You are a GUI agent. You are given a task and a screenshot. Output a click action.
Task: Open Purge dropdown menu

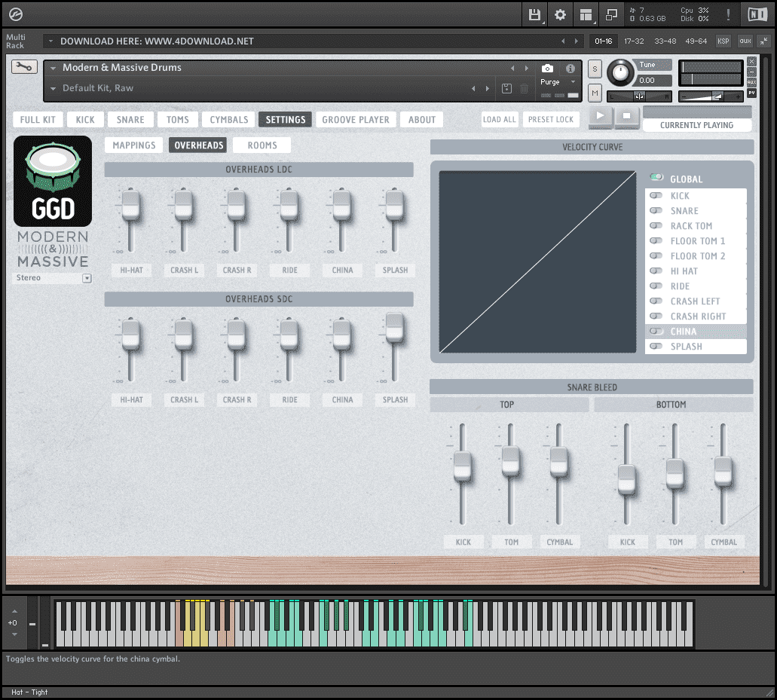[558, 81]
